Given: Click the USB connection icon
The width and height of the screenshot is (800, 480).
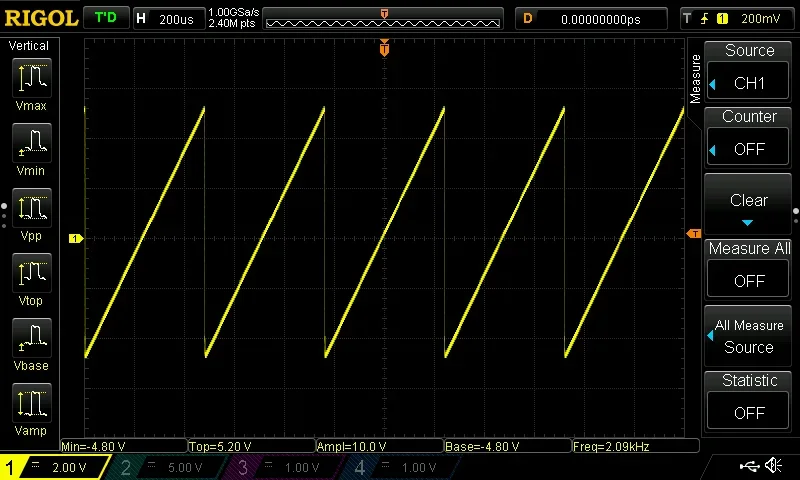Looking at the screenshot, I should (x=749, y=465).
